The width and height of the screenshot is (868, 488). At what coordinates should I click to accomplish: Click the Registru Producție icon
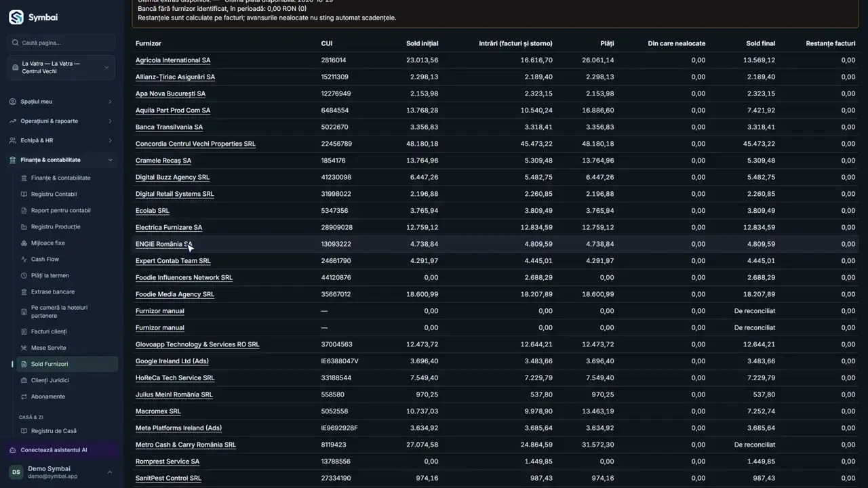pyautogui.click(x=24, y=227)
